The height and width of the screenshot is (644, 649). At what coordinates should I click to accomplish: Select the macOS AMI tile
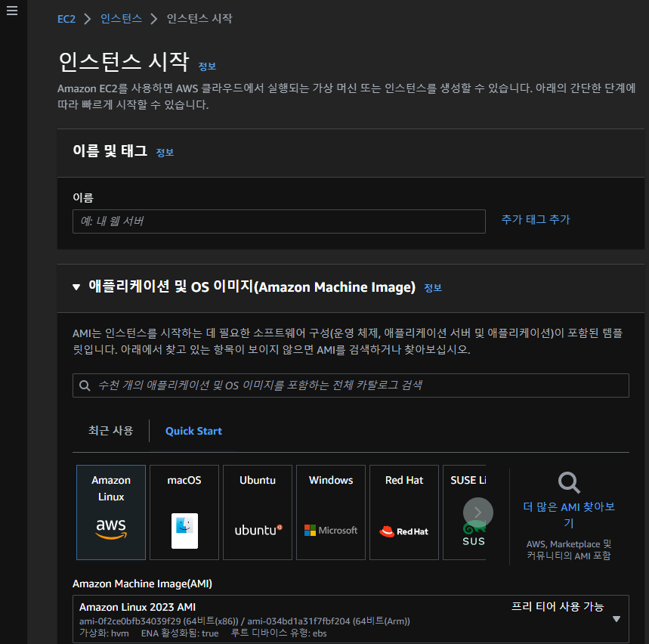coord(184,512)
